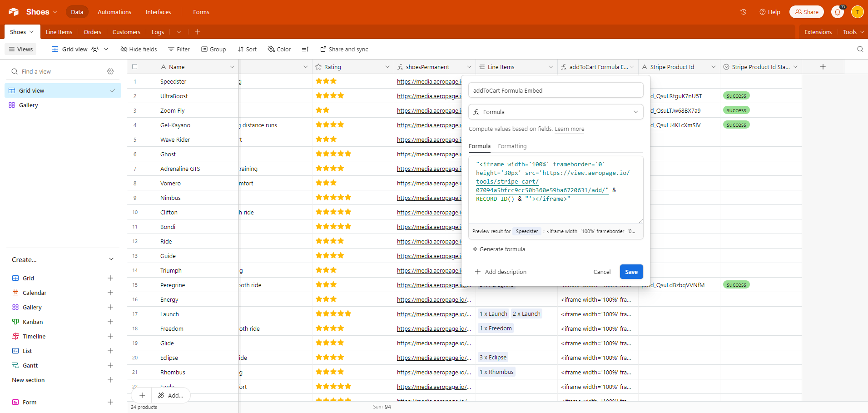868x413 pixels.
Task: Open Share and sync
Action: tap(344, 49)
